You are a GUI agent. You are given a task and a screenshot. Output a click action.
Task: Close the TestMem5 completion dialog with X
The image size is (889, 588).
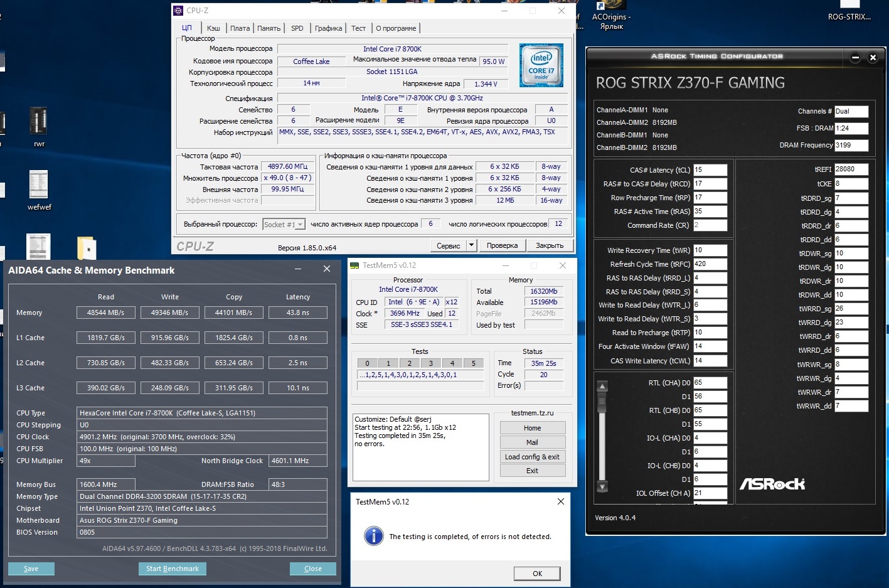(560, 501)
